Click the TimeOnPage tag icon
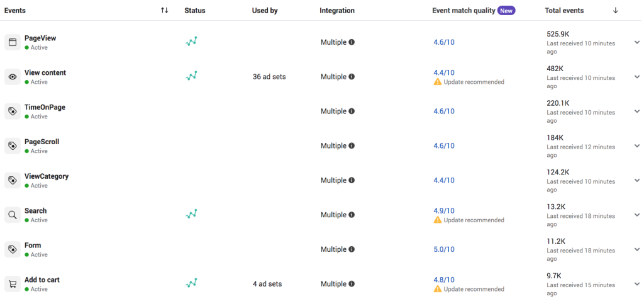Screen dimensions: 644x301 coord(13,111)
